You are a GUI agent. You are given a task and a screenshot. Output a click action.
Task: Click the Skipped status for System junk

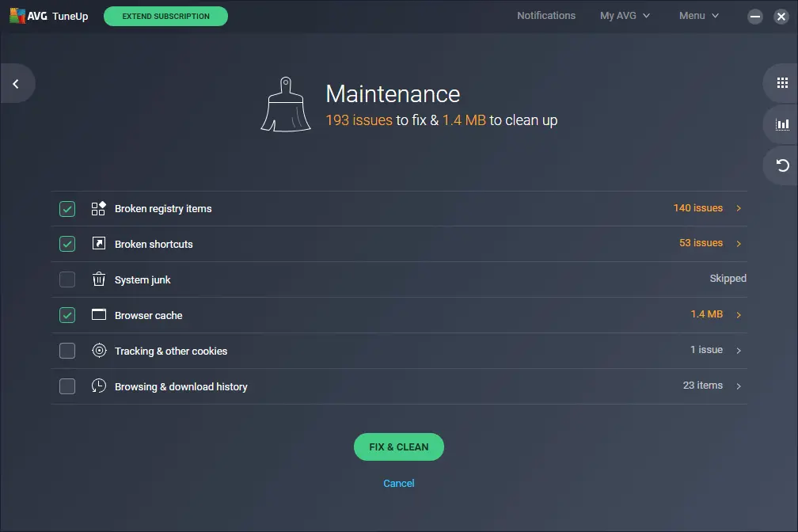(x=728, y=279)
